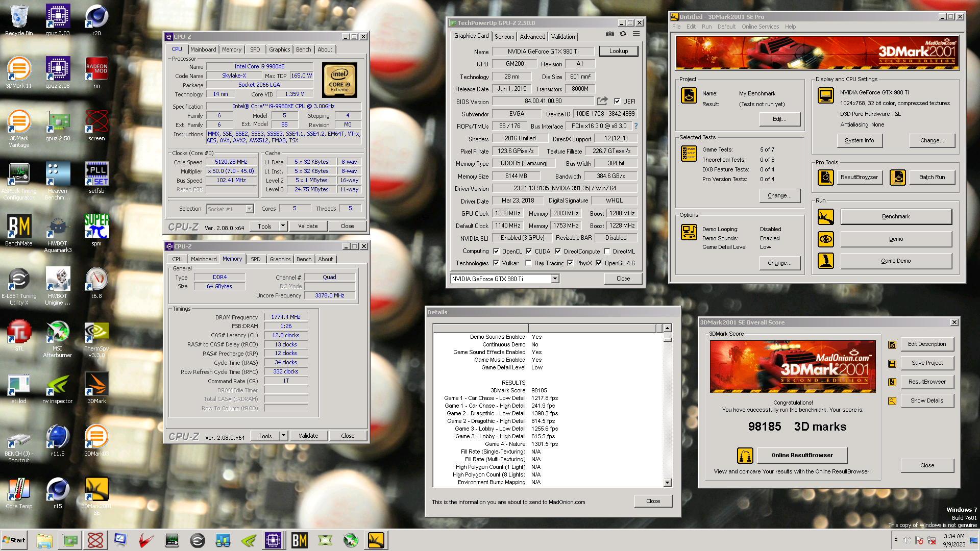Image resolution: width=980 pixels, height=551 pixels.
Task: Open the Validation tab in GPU-Z
Action: [x=563, y=37]
